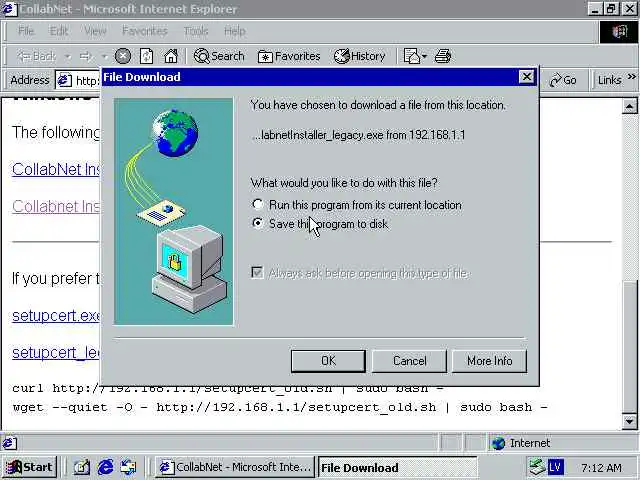Open the File menu
Viewport: 640px width, 480px height.
tap(26, 31)
